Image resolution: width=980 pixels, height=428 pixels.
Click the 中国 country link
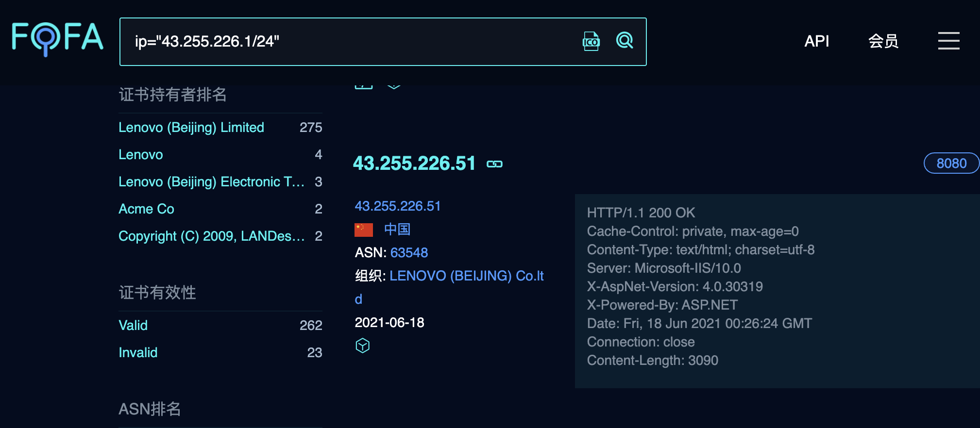click(397, 229)
